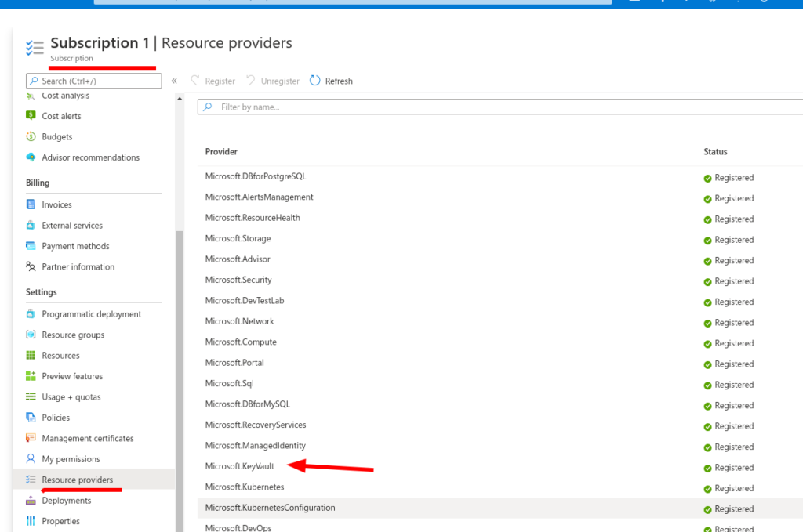
Task: Click the Filter by name field
Action: pos(500,107)
